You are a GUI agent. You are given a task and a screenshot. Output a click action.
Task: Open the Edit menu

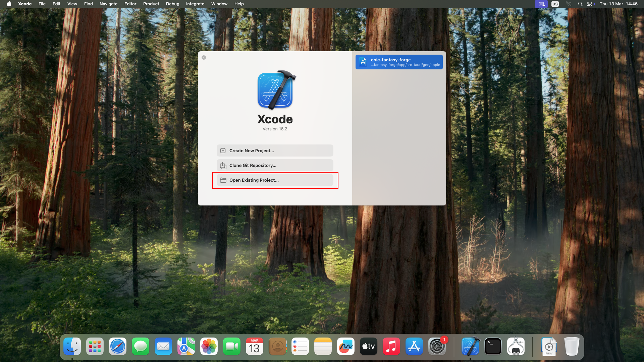click(56, 4)
